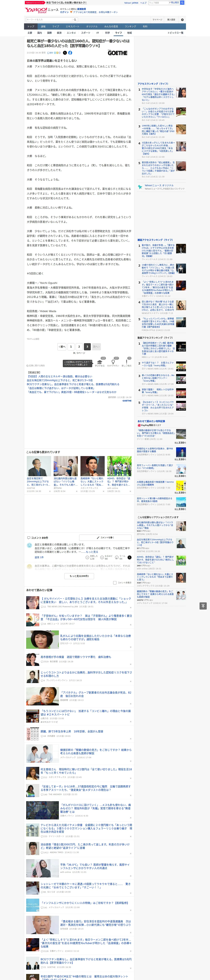Click 返信 1件 under first comment
210x980 pixels.
click(x=39, y=557)
